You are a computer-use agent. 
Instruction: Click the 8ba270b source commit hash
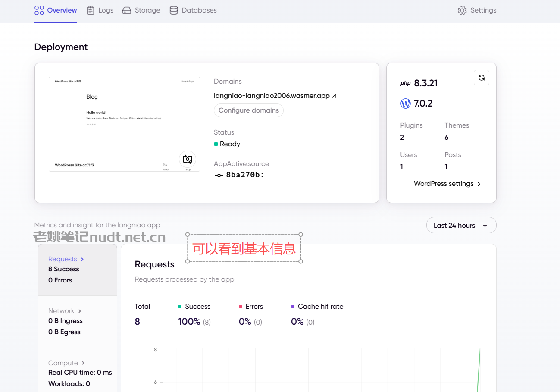(x=245, y=175)
